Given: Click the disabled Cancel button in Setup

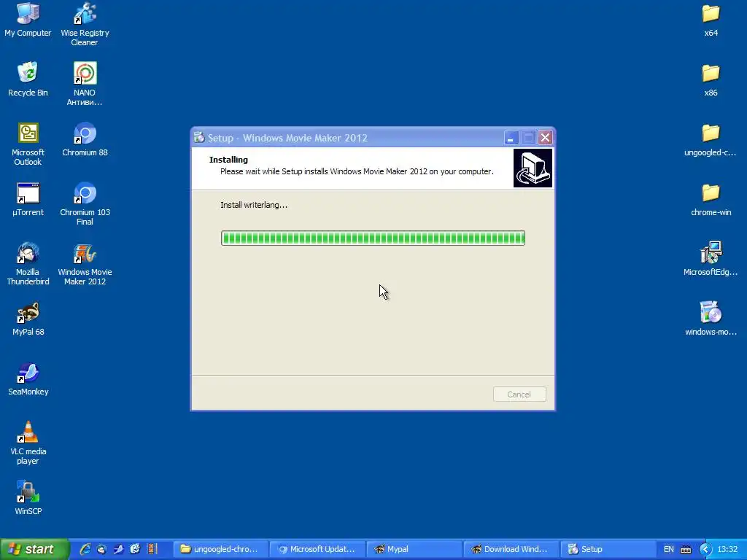Looking at the screenshot, I should click(x=519, y=394).
